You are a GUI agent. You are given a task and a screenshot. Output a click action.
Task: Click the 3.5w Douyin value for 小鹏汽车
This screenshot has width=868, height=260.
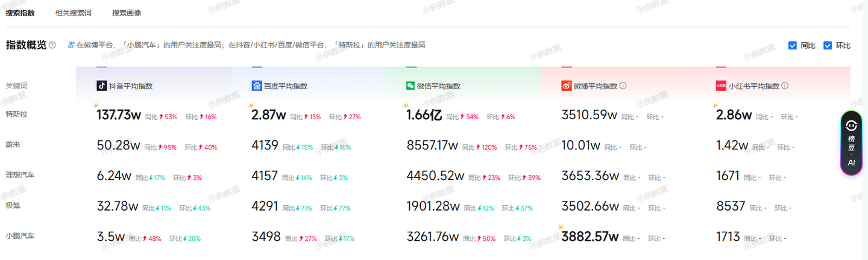111,237
